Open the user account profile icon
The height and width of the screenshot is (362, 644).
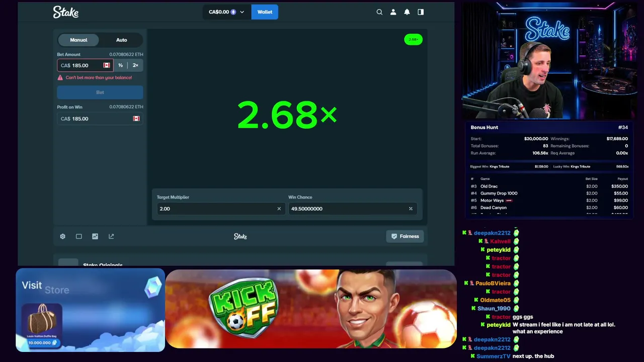pyautogui.click(x=393, y=12)
